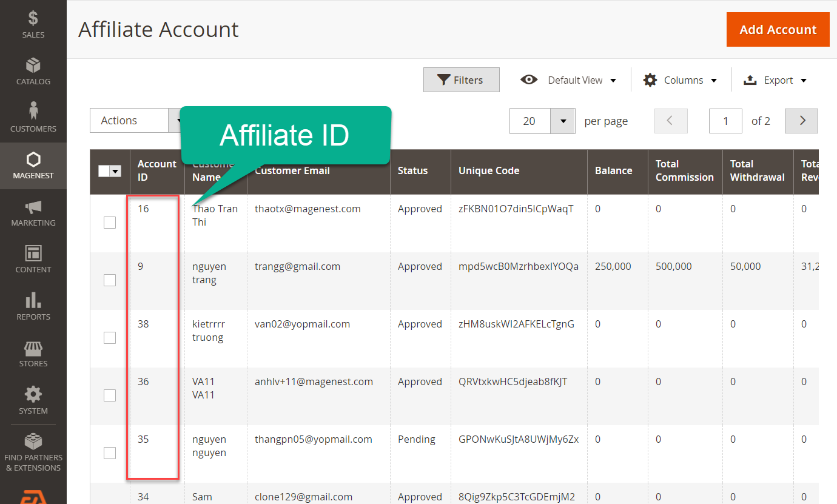The image size is (837, 504).
Task: Open Find Partners & Extensions
Action: 33,452
